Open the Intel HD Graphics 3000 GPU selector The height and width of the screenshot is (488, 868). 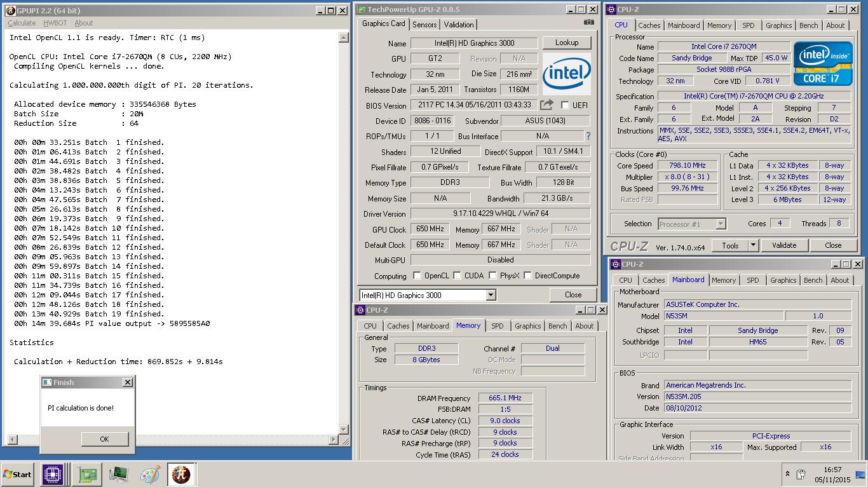point(428,295)
